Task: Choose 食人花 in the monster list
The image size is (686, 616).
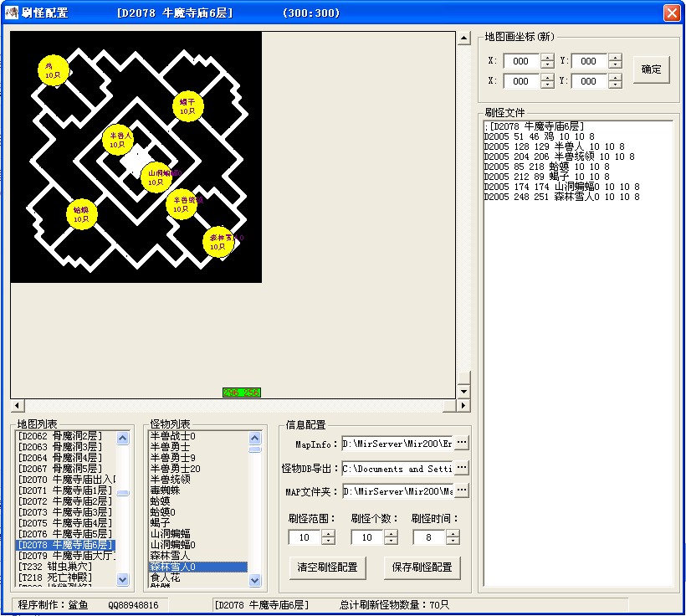Action: [164, 577]
